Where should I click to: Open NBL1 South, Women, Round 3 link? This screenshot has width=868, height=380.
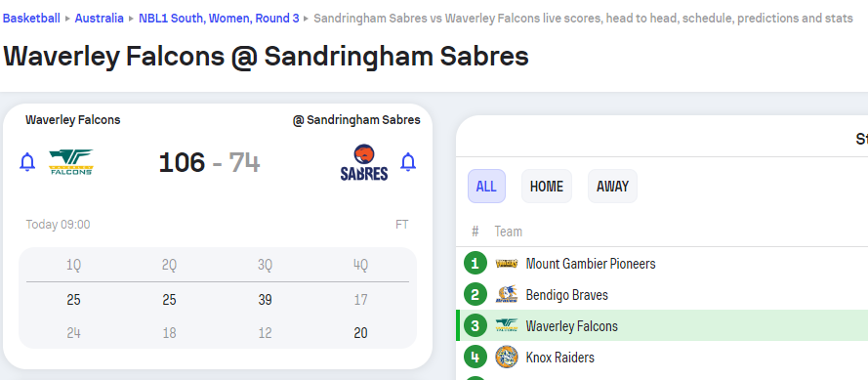(219, 19)
